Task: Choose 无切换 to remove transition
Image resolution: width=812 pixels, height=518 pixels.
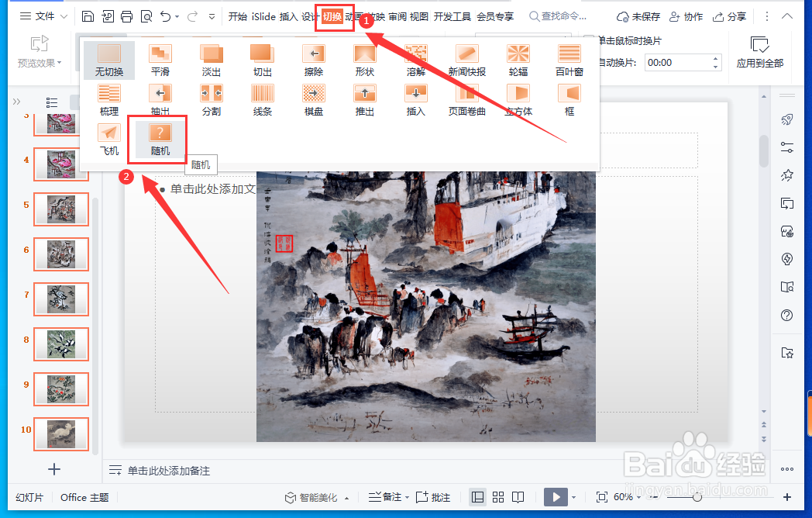Action: [x=108, y=60]
